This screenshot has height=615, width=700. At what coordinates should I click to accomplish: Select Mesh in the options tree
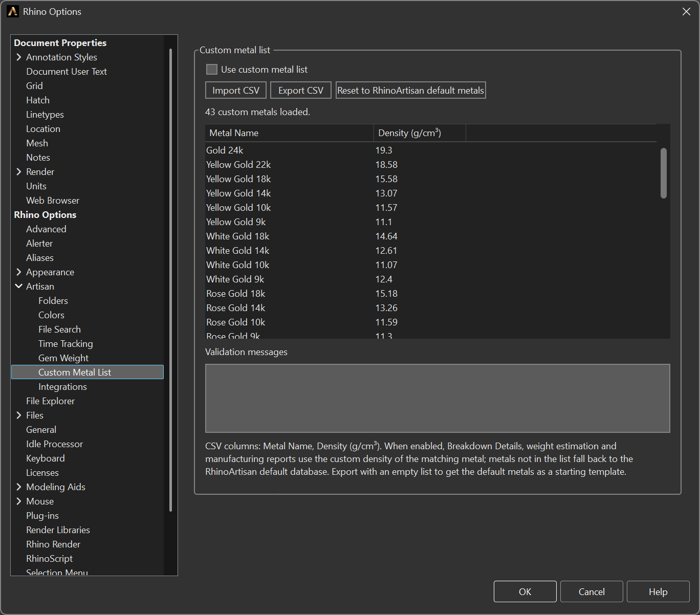coord(37,143)
